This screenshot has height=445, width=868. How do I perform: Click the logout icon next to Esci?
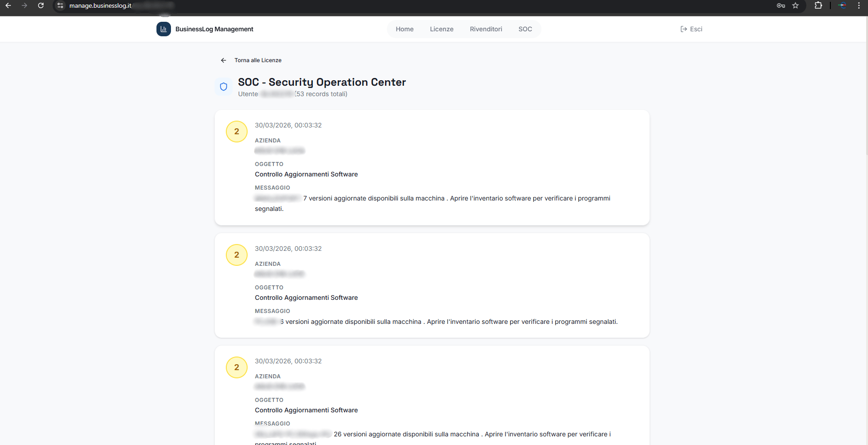coord(683,29)
